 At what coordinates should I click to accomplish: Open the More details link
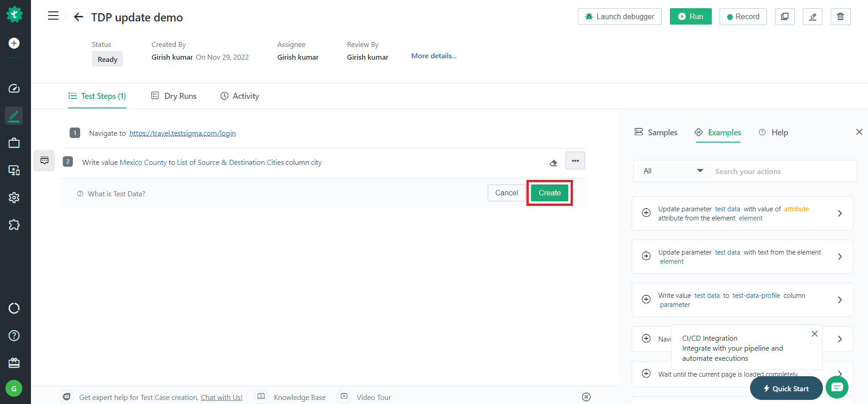pos(434,56)
